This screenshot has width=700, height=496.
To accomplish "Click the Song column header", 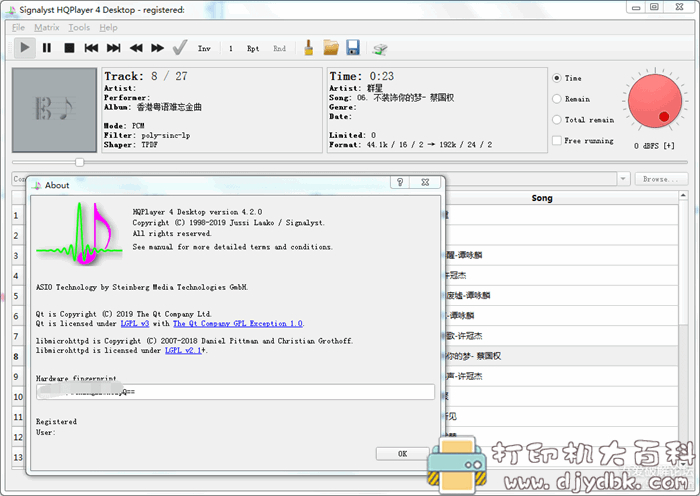I will point(542,198).
